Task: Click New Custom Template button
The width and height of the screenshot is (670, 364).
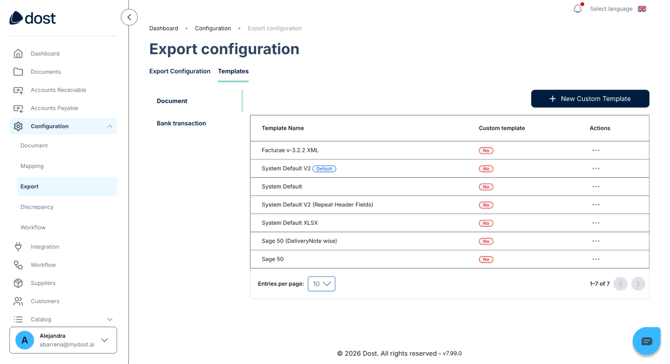Action: coord(590,99)
